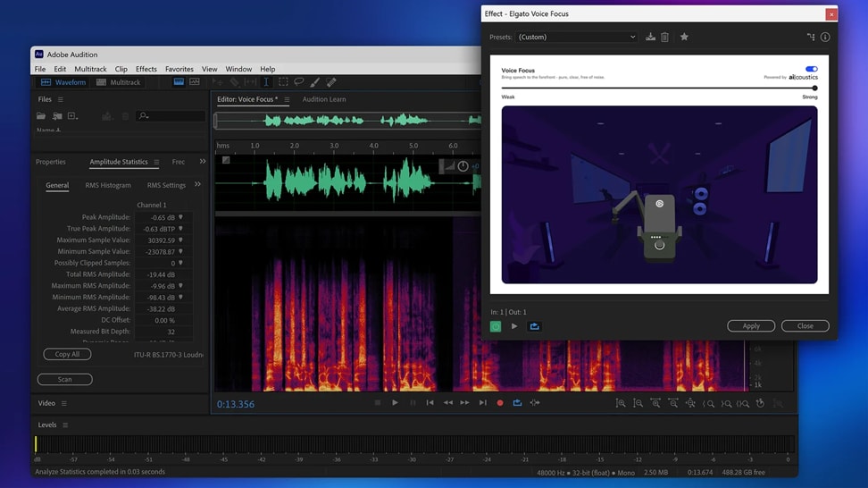
Task: Click the Copy All button
Action: coord(67,355)
